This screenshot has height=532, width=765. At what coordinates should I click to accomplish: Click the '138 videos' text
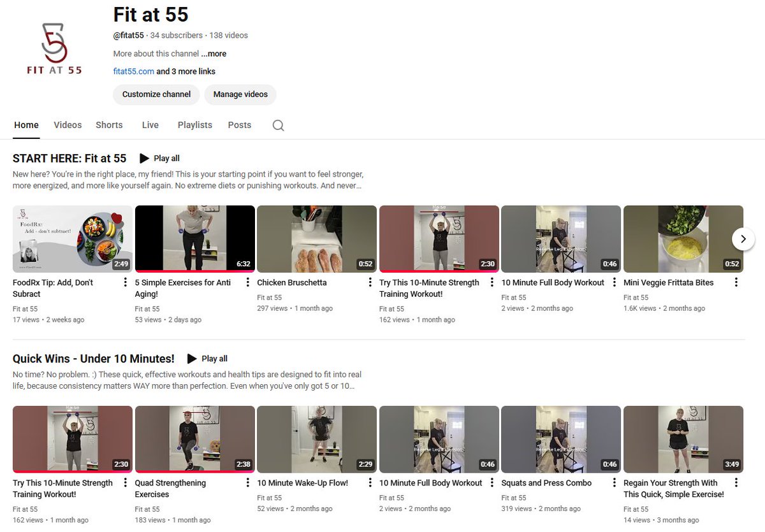[229, 36]
